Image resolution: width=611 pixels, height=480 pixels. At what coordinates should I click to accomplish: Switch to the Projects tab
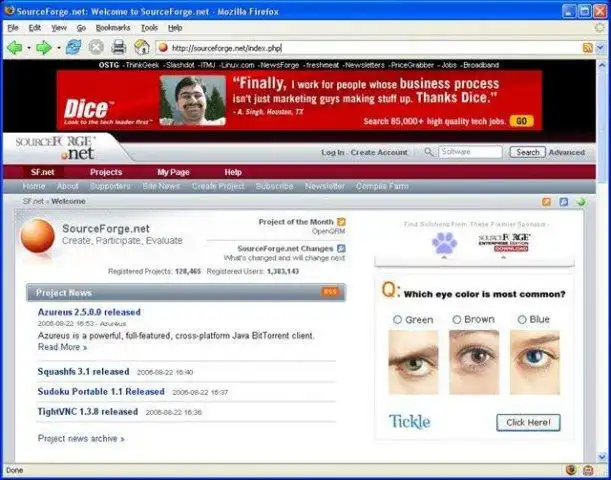point(106,172)
